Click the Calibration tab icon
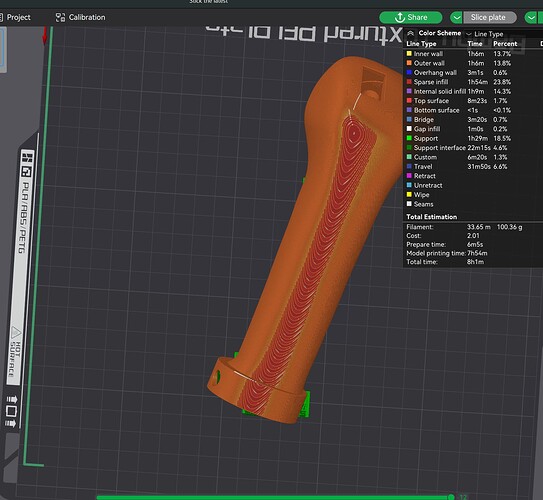543x500 pixels. pos(60,17)
